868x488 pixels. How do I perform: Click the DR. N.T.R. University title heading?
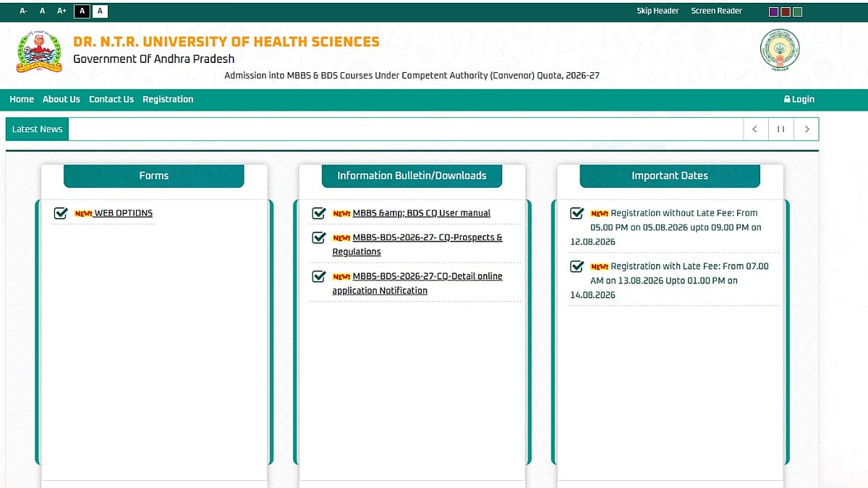226,42
